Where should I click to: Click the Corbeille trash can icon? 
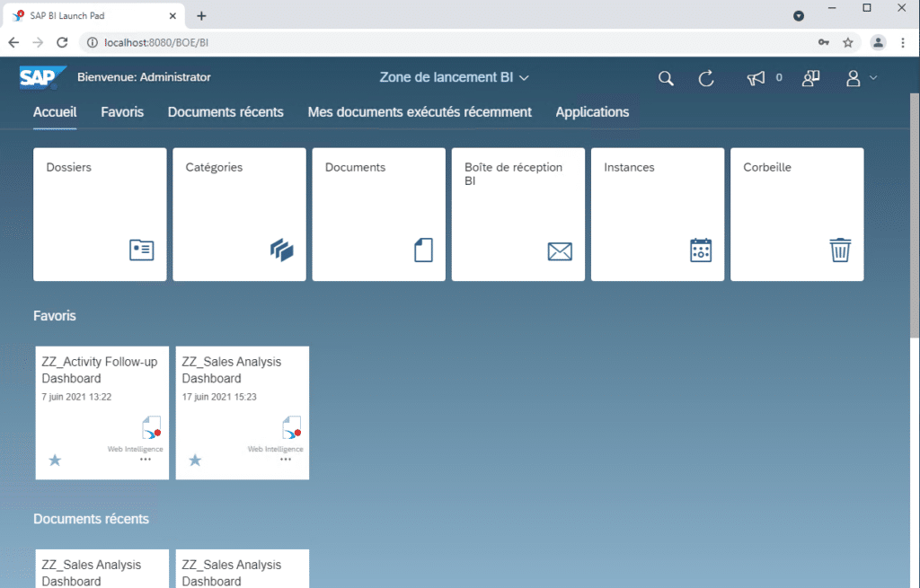[840, 250]
